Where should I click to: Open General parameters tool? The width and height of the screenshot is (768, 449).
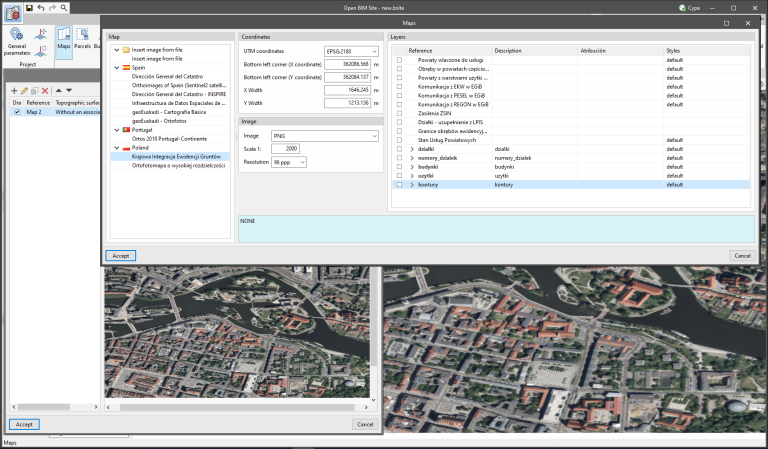(17, 39)
